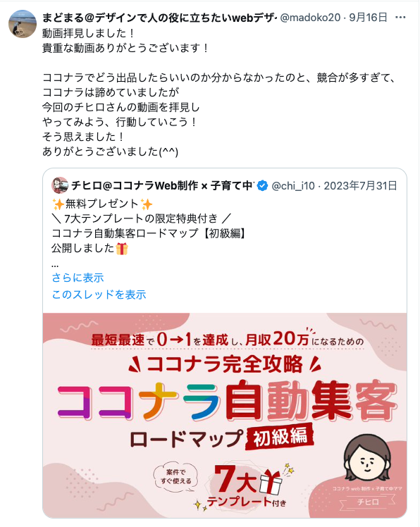Click the quoted text ココナラ自動集客ロードマップ【初級編】
Viewport: 420px width, 527px height.
tap(149, 233)
